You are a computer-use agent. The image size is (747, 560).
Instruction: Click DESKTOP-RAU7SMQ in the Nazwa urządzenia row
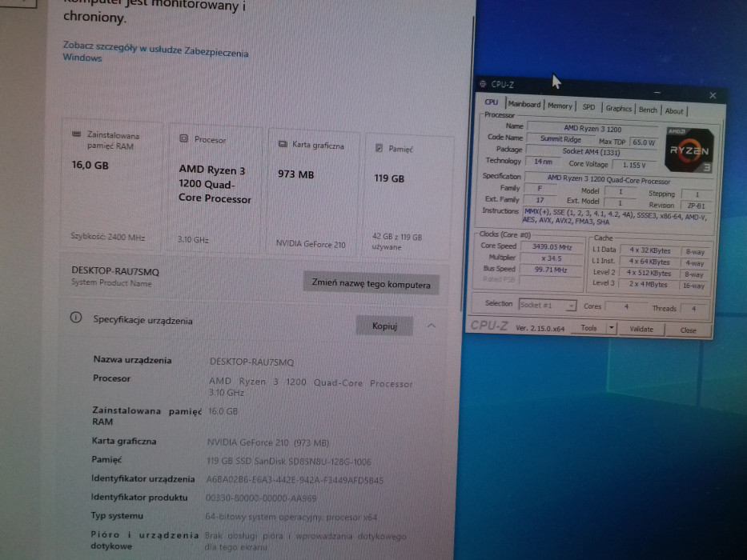(251, 362)
